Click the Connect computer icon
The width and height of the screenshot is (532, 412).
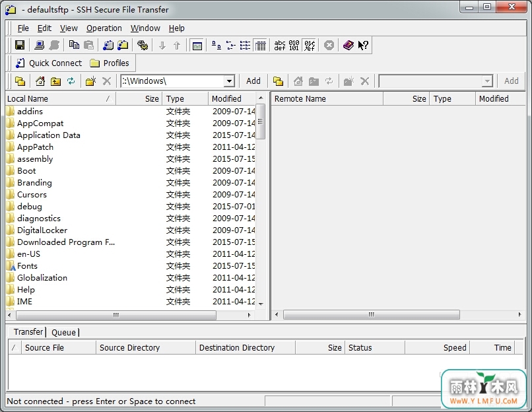point(40,45)
